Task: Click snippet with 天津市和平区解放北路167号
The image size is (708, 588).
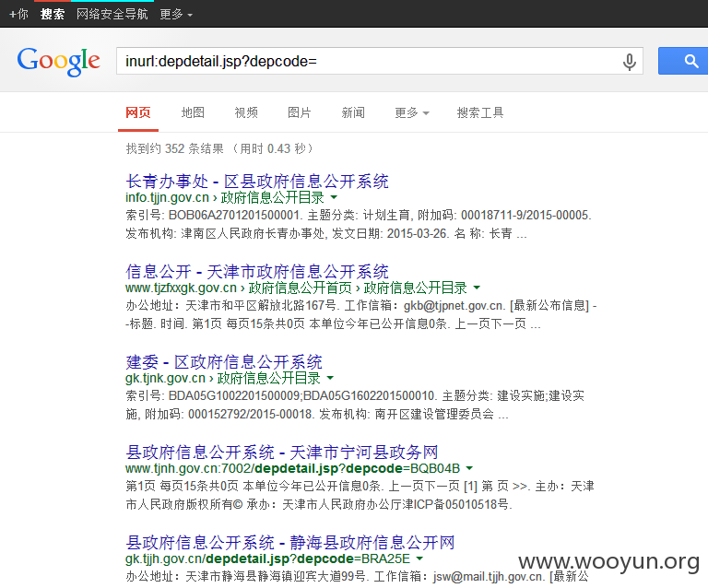Action: pyautogui.click(x=361, y=314)
